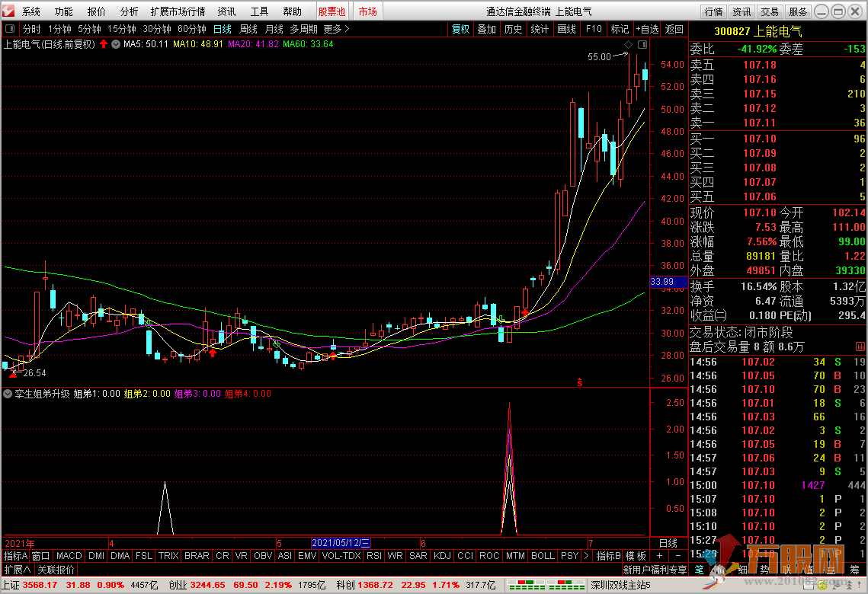Switch to the 周线 weekly chart
The width and height of the screenshot is (868, 594).
pyautogui.click(x=248, y=29)
